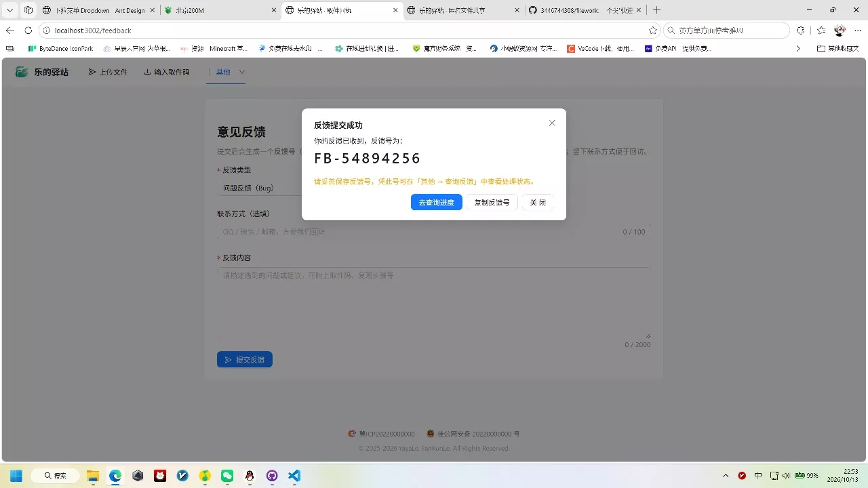Open the 公网安备 record link in footer
Viewport: 868px width, 488px height.
click(473, 434)
